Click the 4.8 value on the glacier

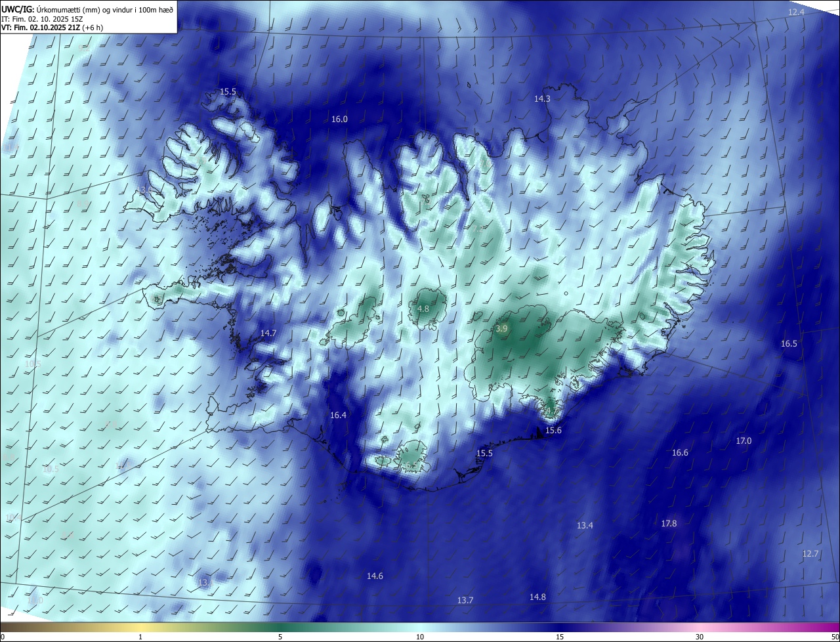coord(423,309)
